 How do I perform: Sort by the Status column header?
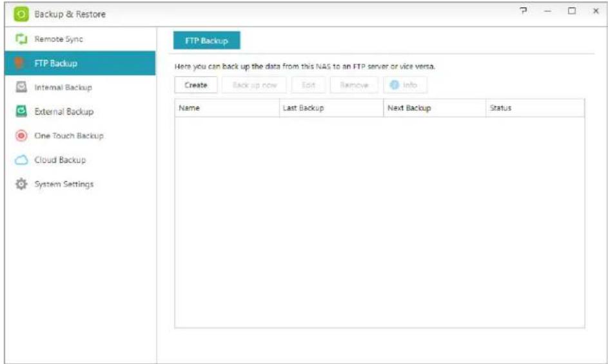click(535, 108)
